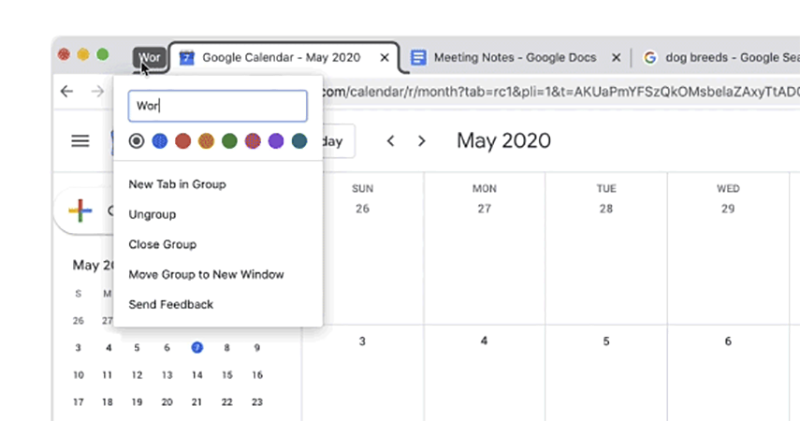The width and height of the screenshot is (800, 421).
Task: Open the Calendar main menu hamburger icon
Action: pyautogui.click(x=81, y=141)
